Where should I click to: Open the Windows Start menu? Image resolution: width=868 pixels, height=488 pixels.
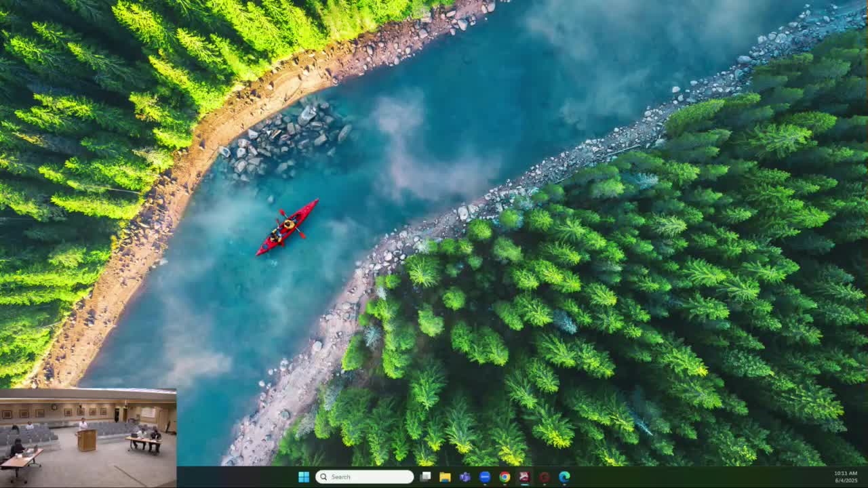click(x=304, y=476)
